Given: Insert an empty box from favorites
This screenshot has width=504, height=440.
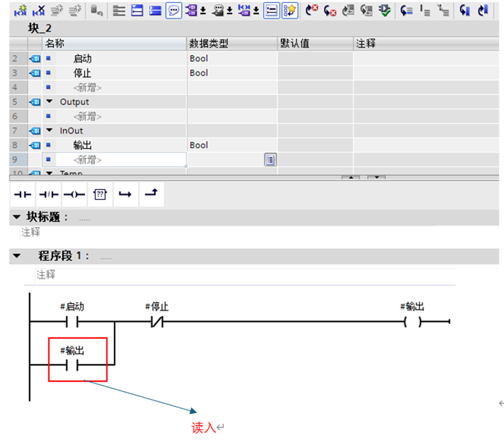Looking at the screenshot, I should click(x=100, y=195).
